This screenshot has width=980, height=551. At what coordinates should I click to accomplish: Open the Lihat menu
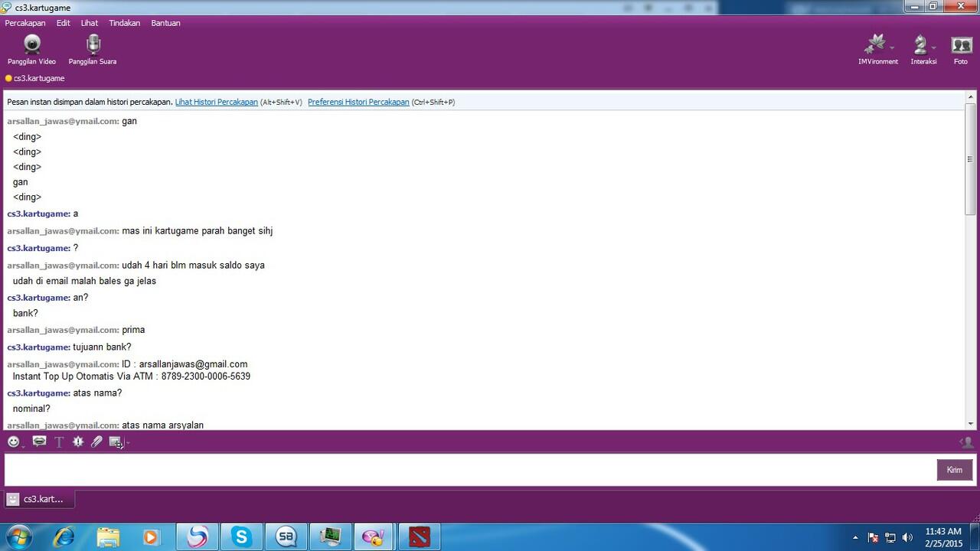90,23
